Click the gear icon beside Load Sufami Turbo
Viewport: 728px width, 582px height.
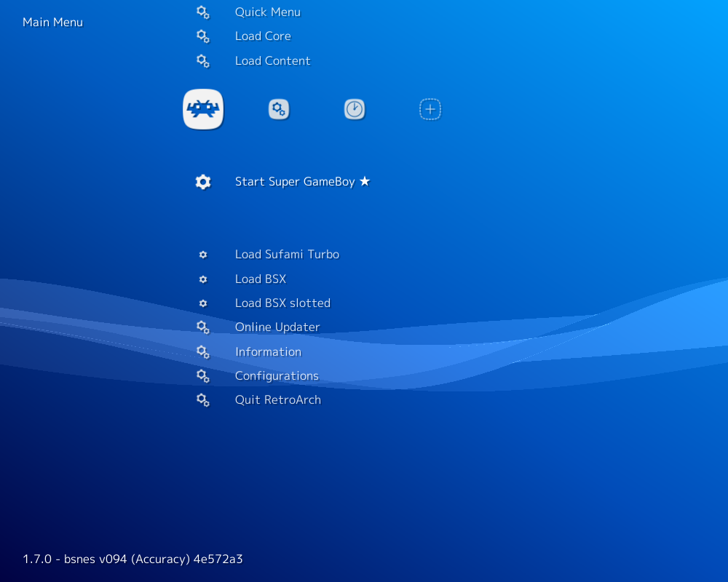coord(203,255)
